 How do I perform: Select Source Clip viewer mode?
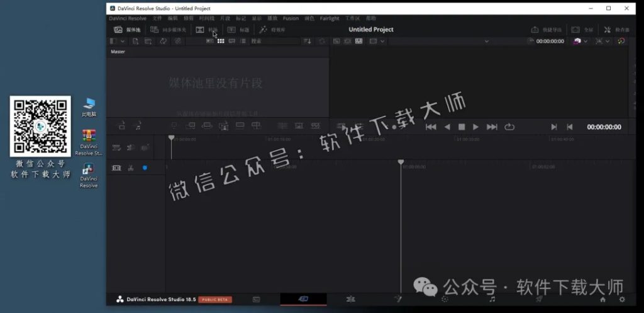point(336,41)
